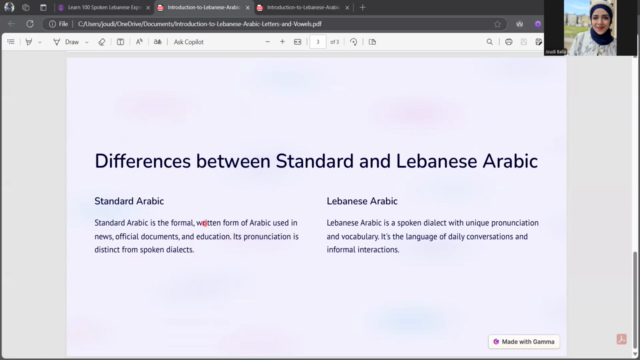
Task: Open the PDF table of contents panel
Action: tap(11, 42)
